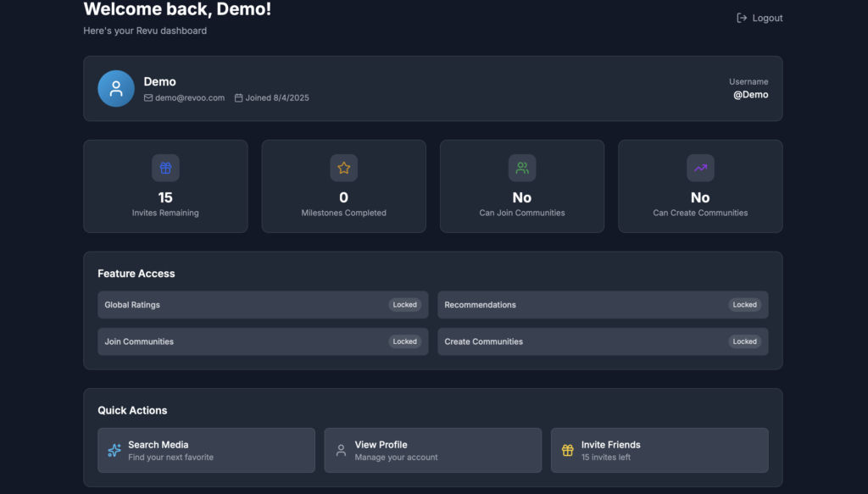Open the Invite Friends quick action
The height and width of the screenshot is (494, 868).
[x=659, y=450]
